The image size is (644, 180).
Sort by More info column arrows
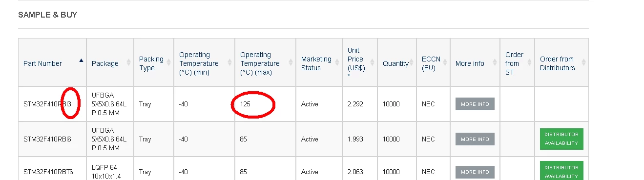pyautogui.click(x=495, y=62)
